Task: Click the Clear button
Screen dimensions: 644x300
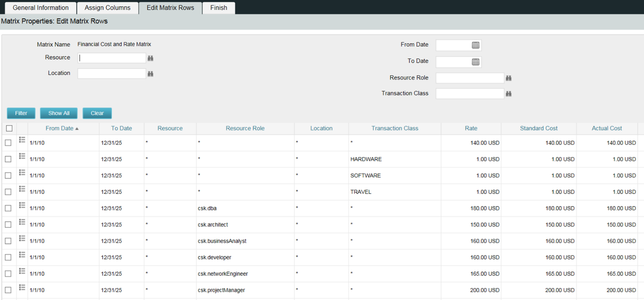Action: (97, 113)
